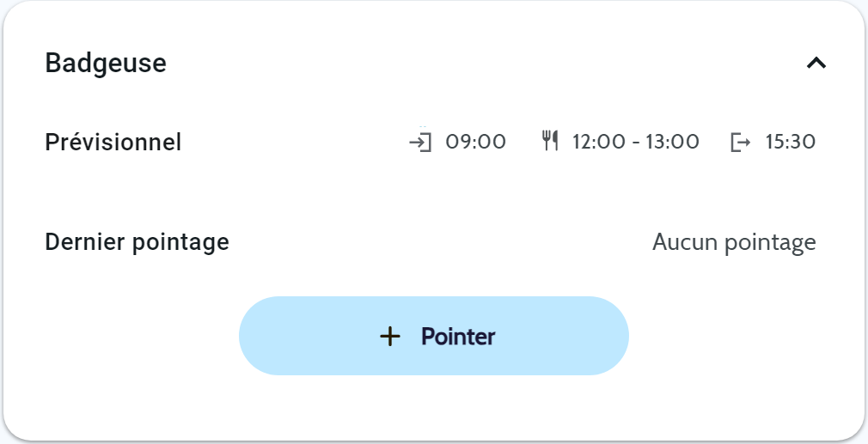Click the plus icon on Pointer button
868x444 pixels.
(390, 337)
